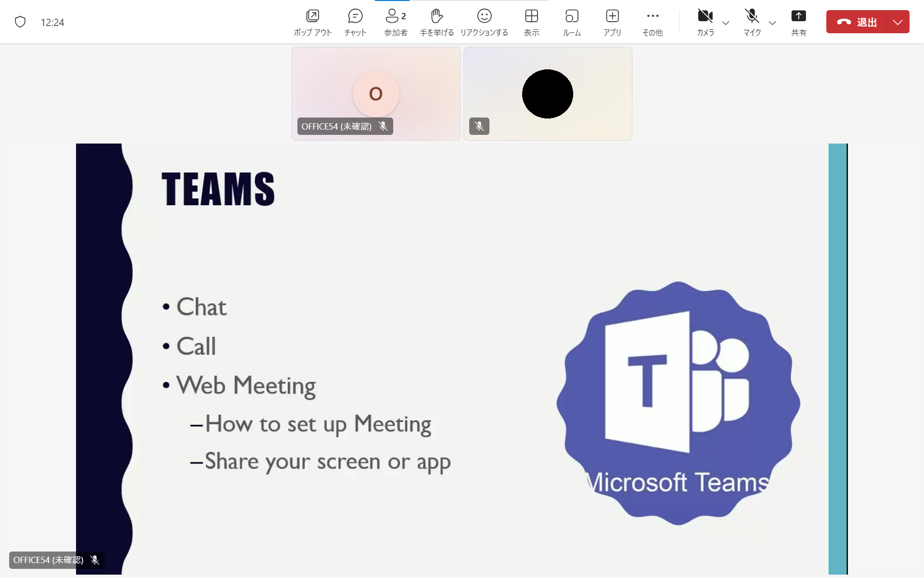Turn on the camera (カメラ)
The height and width of the screenshot is (578, 924).
705,22
